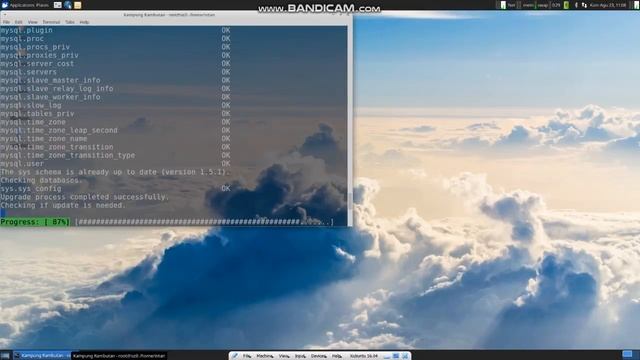
Task: Click the 'mysql.time_zone_transition' line
Action: (x=57, y=147)
